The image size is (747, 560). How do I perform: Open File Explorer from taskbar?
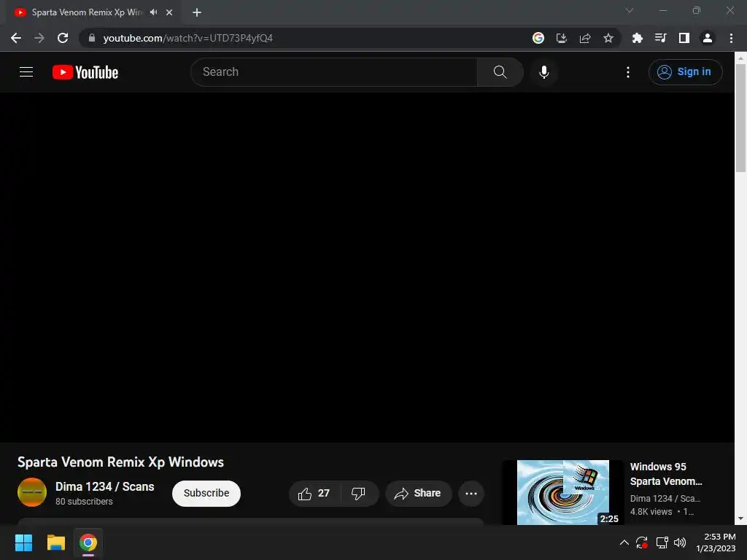tap(55, 542)
